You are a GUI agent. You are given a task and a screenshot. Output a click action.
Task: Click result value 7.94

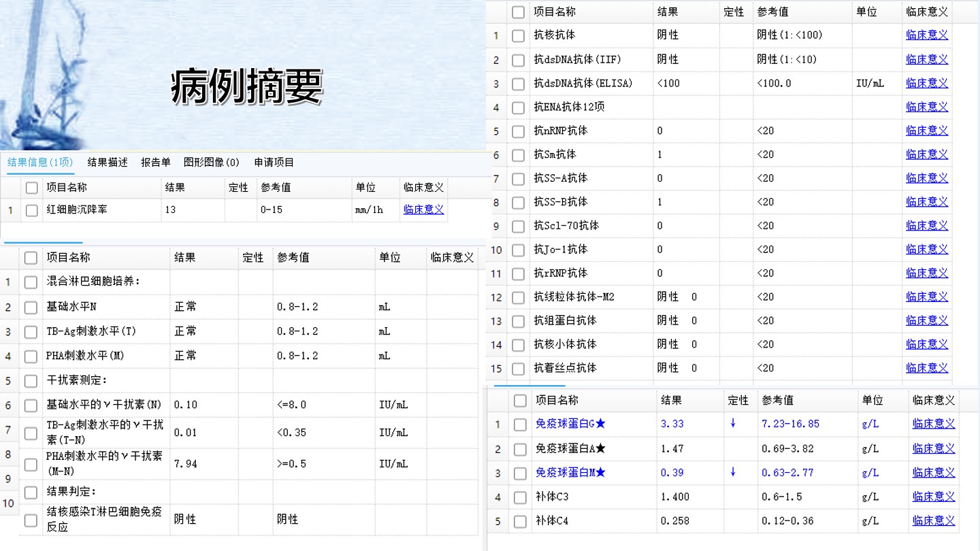(186, 464)
